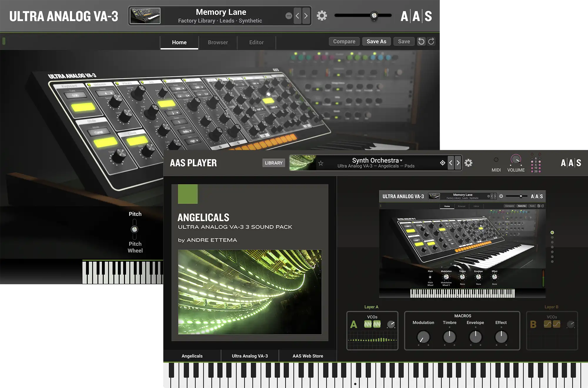Go to previous preset in Ultra Analog VA-3
The width and height of the screenshot is (588, 388).
click(297, 16)
